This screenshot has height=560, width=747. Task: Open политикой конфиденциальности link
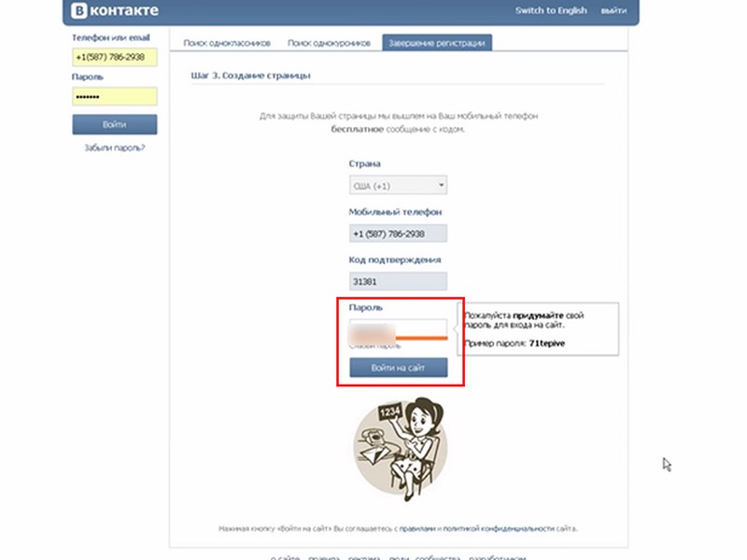pos(499,528)
